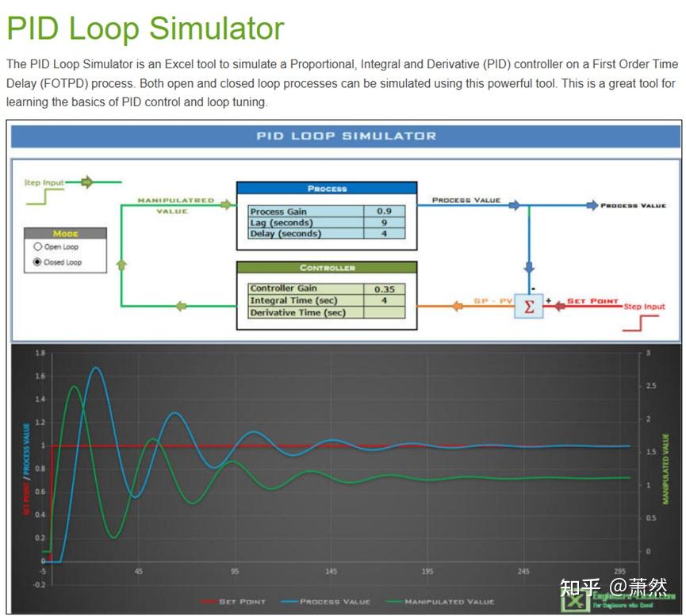Click the Process Gain value cell 0.9

click(x=384, y=211)
